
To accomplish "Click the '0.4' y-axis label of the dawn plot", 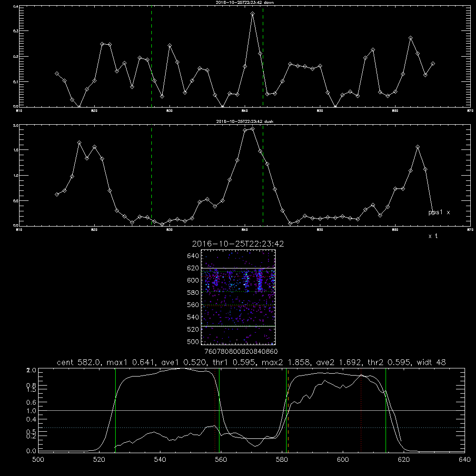I will 16,6.
